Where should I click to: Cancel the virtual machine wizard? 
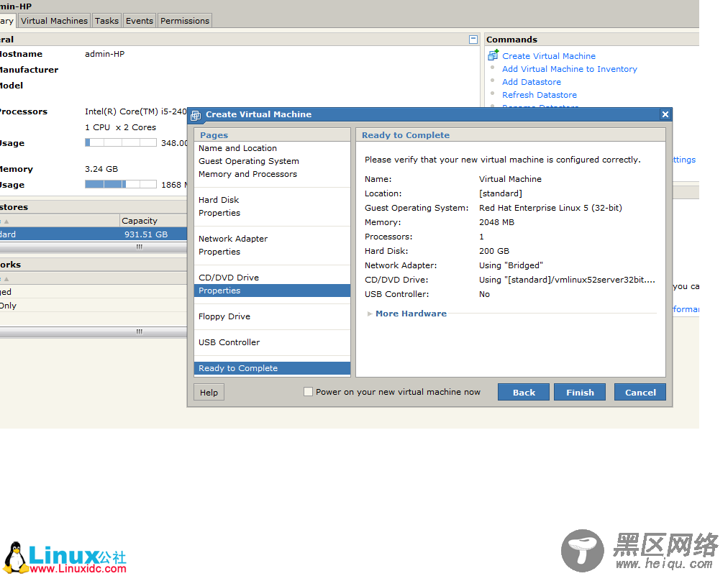coord(640,392)
